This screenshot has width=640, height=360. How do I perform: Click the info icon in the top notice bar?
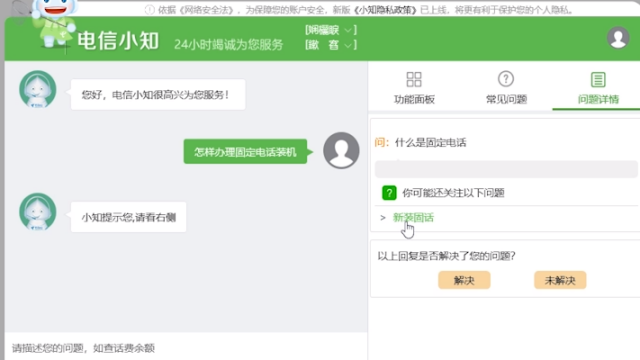pyautogui.click(x=150, y=10)
